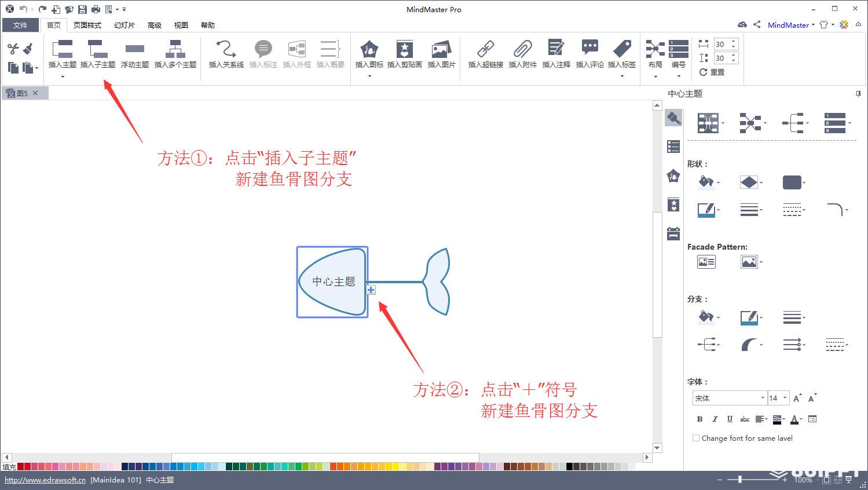Click the canvas vertical scrollbar down arrow
Image resolution: width=868 pixels, height=490 pixels.
click(657, 448)
